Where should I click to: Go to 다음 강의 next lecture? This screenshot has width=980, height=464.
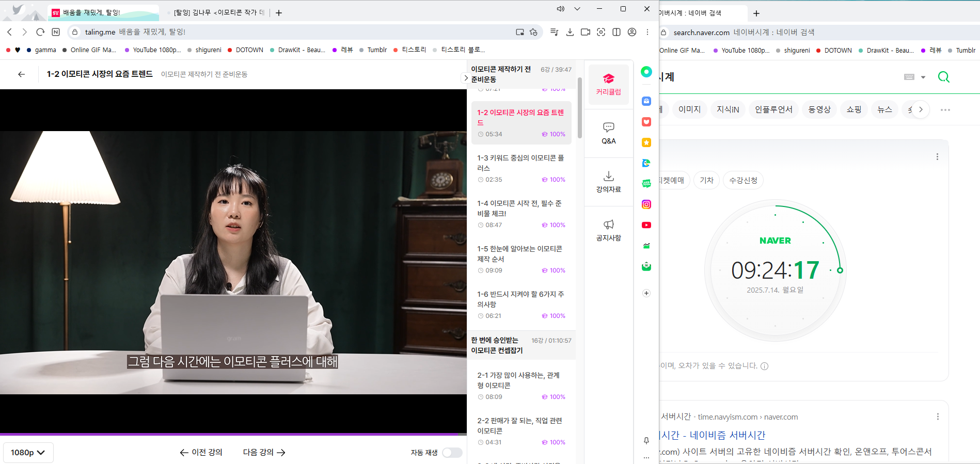264,452
